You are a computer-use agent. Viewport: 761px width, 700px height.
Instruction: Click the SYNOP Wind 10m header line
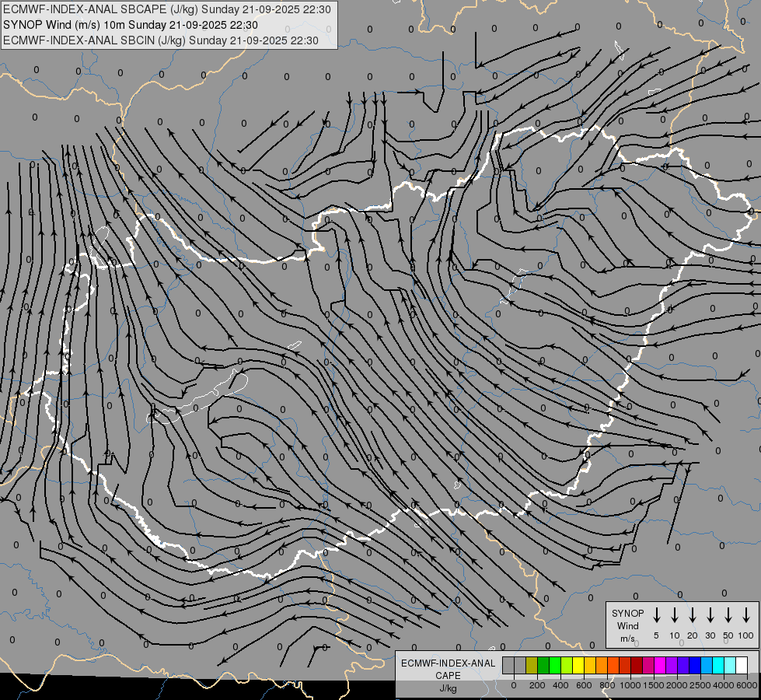(x=131, y=25)
